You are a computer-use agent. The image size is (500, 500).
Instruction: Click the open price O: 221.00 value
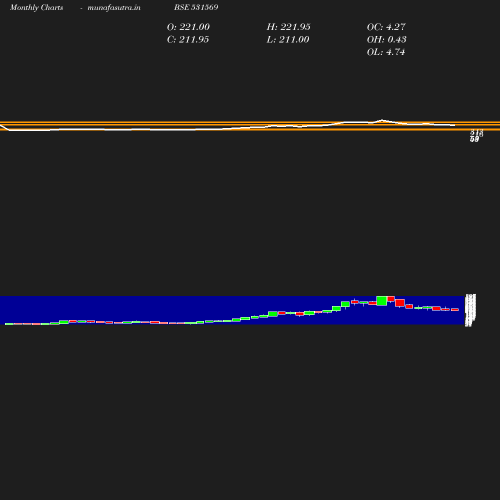[x=188, y=27]
